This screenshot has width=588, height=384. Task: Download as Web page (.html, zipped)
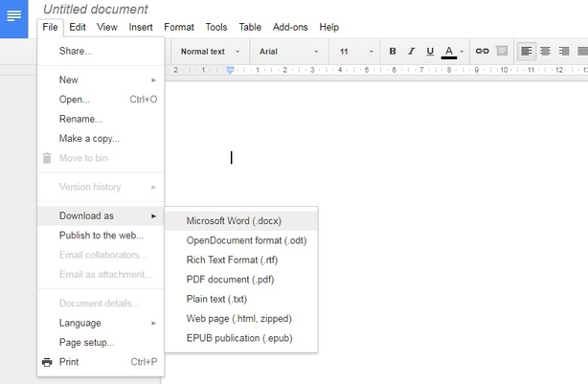pos(241,318)
